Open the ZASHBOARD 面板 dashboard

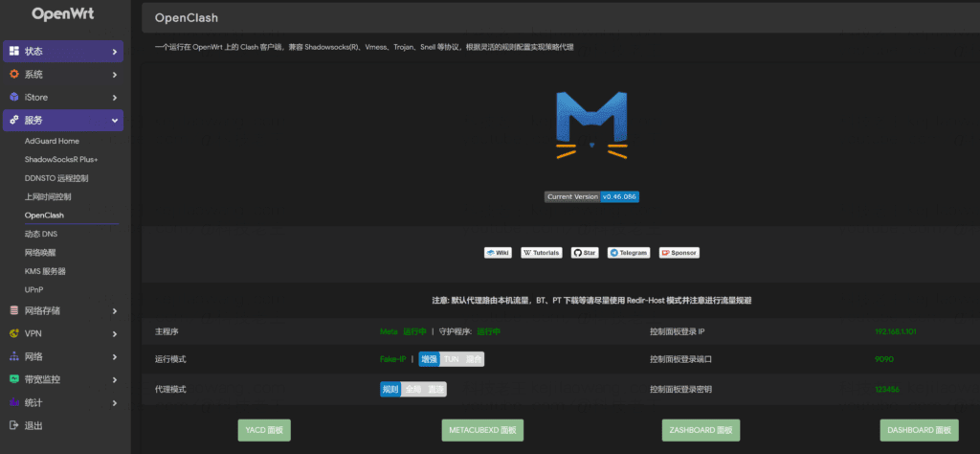point(702,430)
